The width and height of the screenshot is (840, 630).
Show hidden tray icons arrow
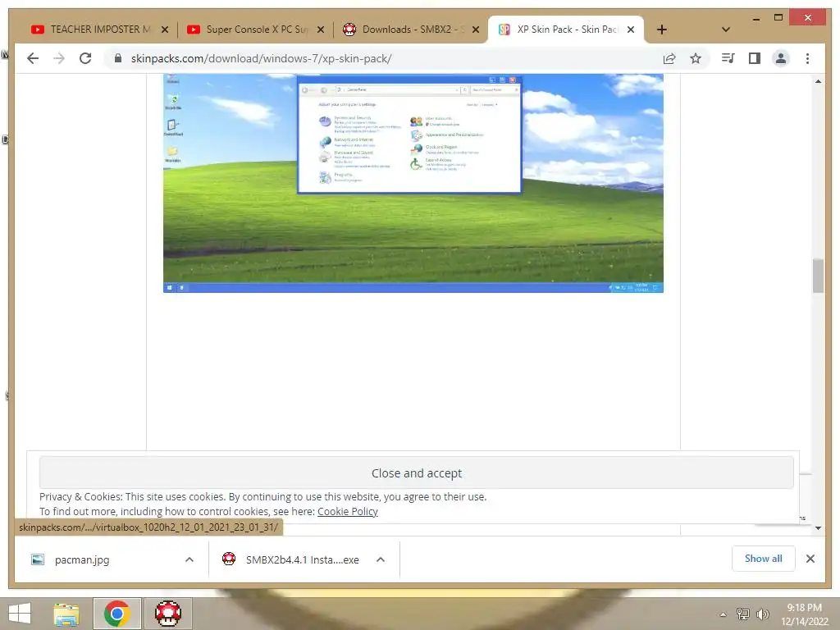(724, 614)
